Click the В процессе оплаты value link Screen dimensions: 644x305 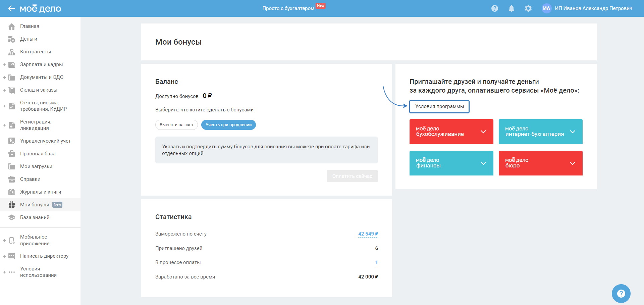pos(376,262)
